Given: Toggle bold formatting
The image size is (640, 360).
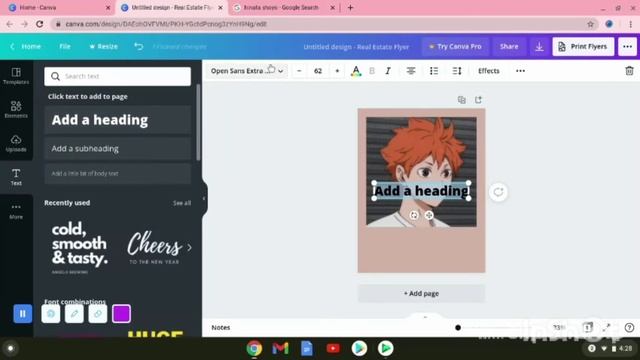Looking at the screenshot, I should [372, 71].
